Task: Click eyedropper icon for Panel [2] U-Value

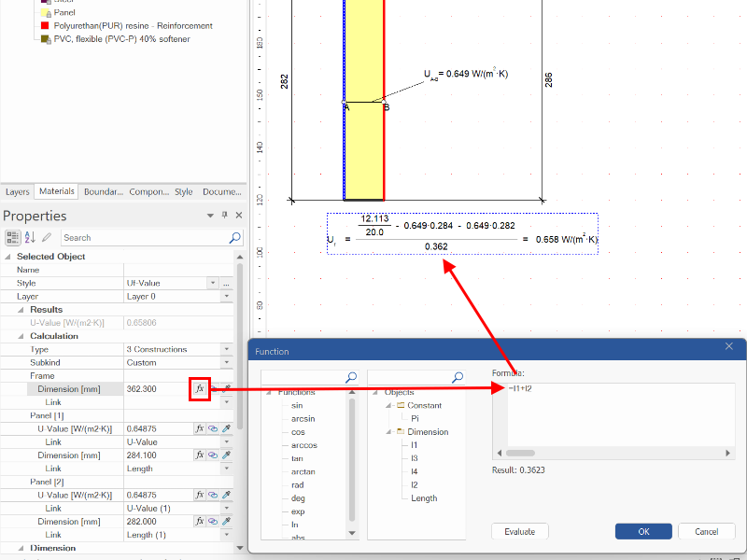Action: click(x=226, y=495)
